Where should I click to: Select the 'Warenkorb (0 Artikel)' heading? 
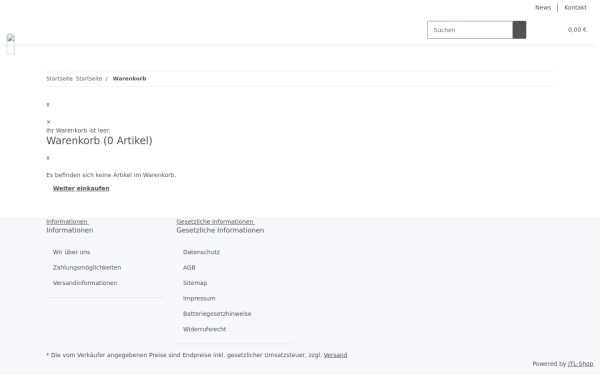pos(99,141)
